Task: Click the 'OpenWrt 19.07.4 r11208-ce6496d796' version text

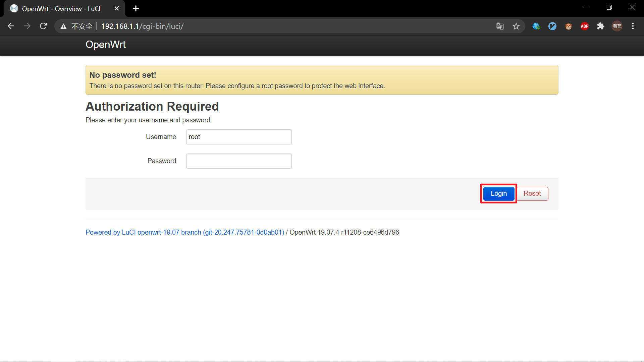Action: coord(344,232)
